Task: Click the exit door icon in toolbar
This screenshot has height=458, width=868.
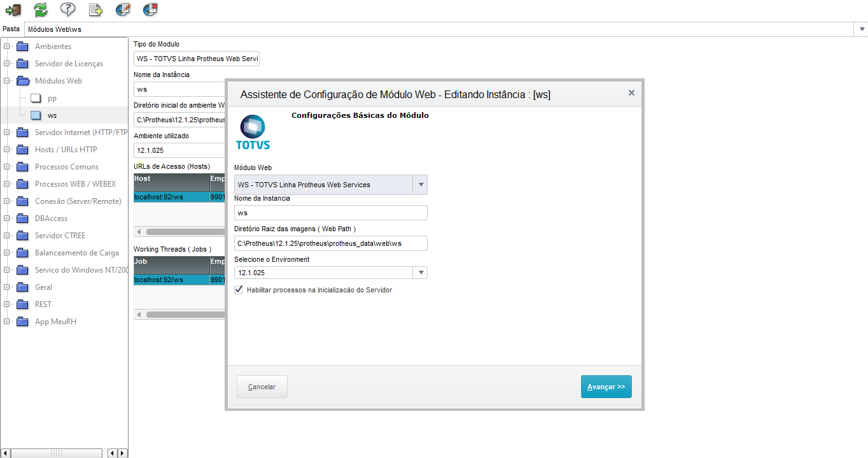Action: click(x=13, y=10)
